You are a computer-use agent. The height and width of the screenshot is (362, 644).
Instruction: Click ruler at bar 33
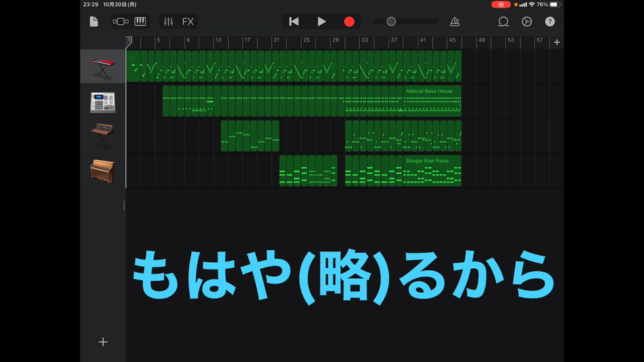(364, 40)
